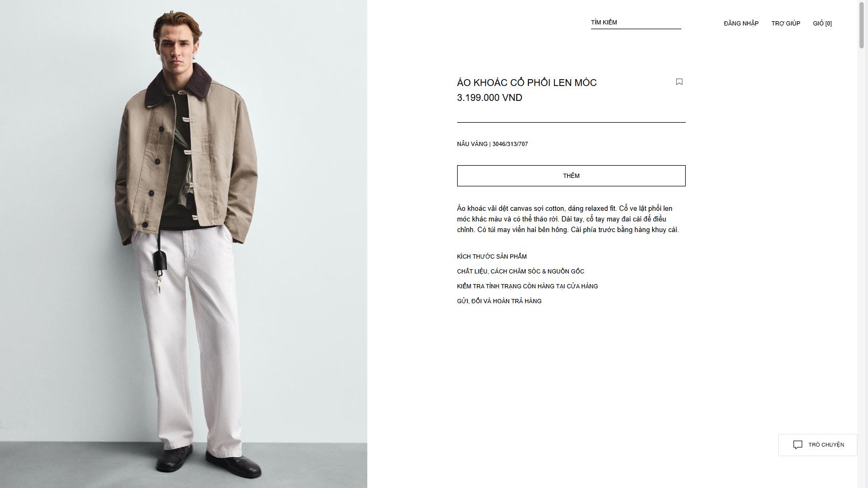Open chat via speech bubble icon
This screenshot has width=868, height=488.
point(797,445)
